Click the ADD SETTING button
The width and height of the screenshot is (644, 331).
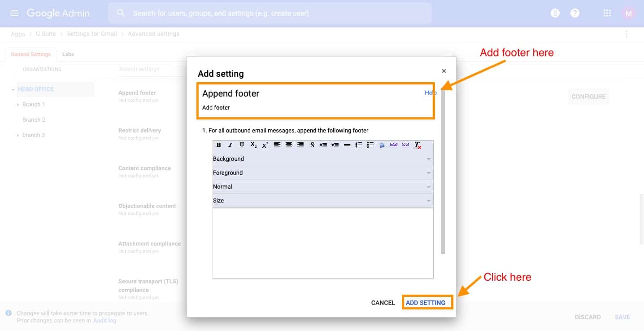(426, 303)
